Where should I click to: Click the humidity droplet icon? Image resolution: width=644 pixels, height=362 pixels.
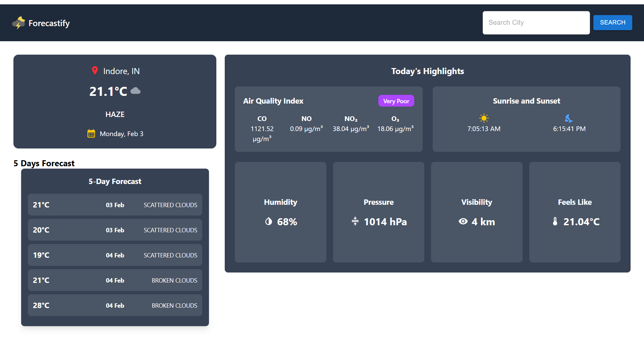(269, 221)
